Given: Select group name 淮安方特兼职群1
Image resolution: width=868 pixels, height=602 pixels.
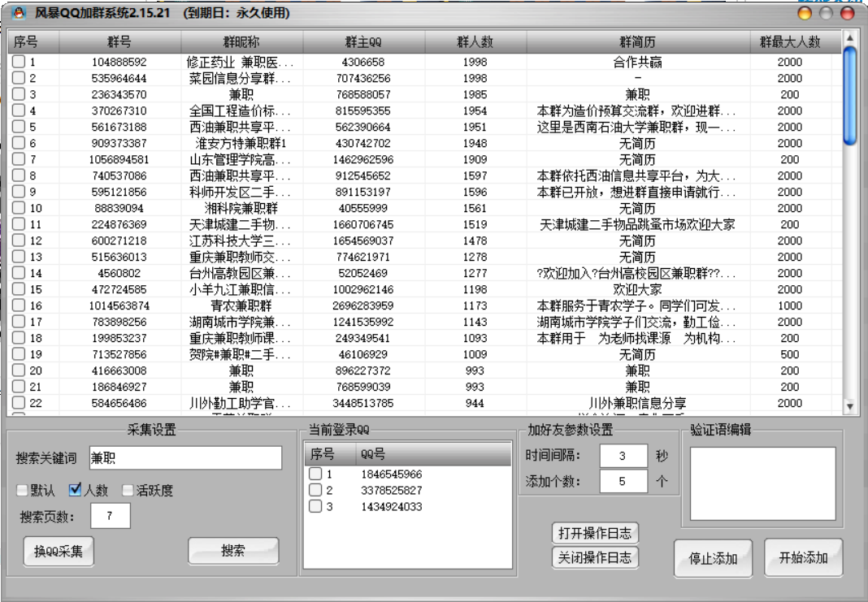Looking at the screenshot, I should 241,143.
